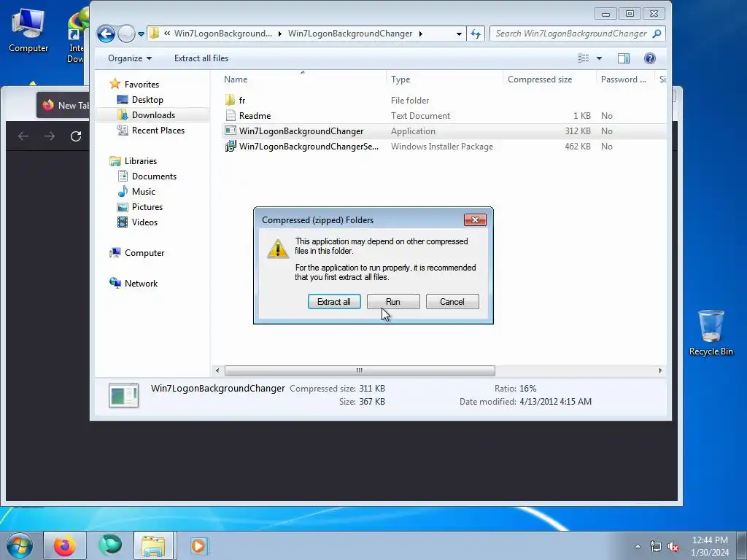747x560 pixels.
Task: Click the reload button in Firefox window
Action: click(x=76, y=136)
